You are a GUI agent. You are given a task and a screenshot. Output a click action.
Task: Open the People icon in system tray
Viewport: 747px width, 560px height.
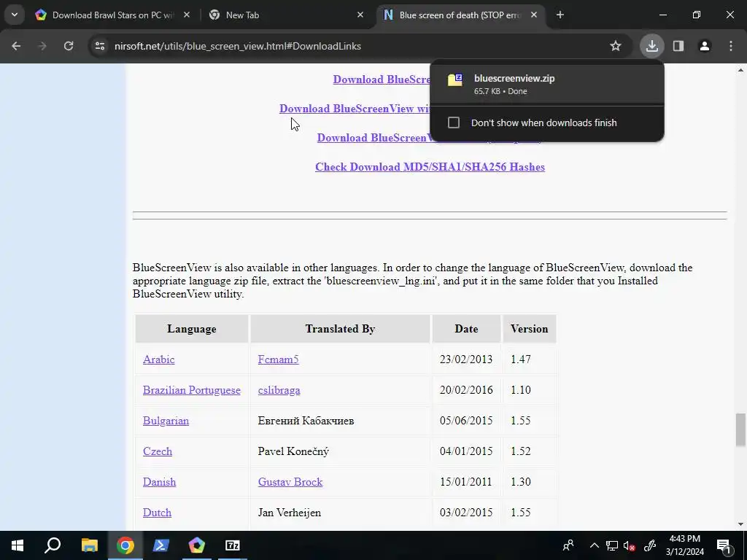point(568,545)
